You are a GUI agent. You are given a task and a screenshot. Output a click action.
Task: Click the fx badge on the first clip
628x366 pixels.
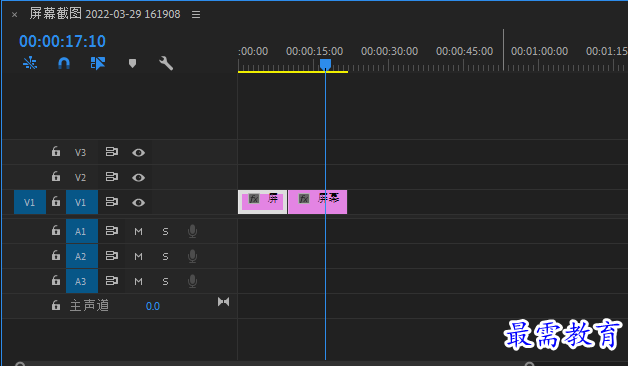254,199
